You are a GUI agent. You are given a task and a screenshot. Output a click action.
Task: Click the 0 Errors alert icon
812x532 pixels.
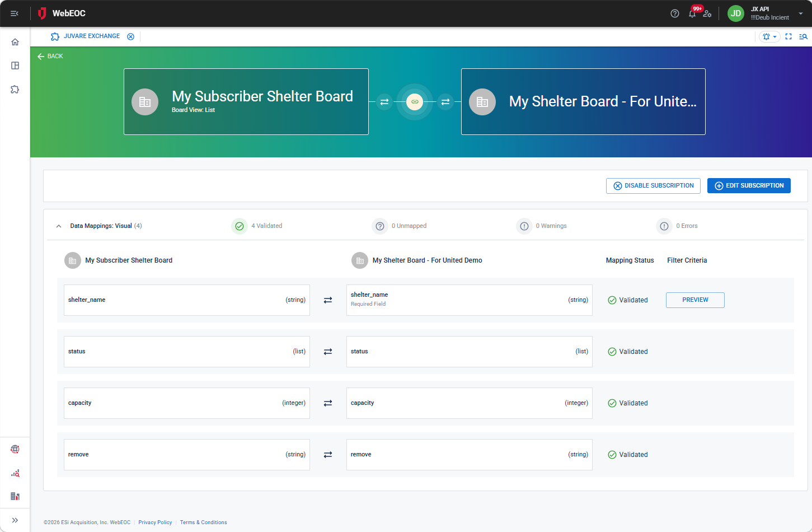[664, 226]
